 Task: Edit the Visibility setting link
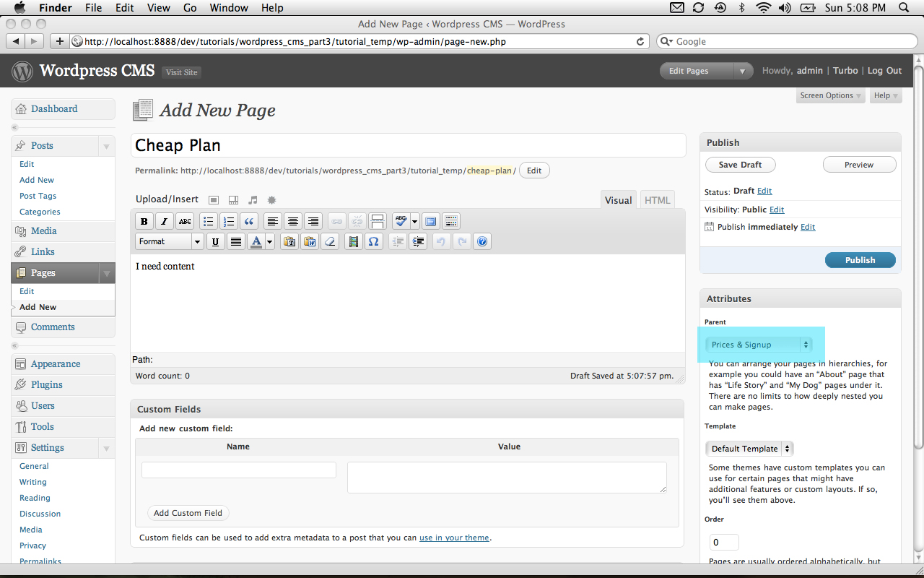coord(777,210)
